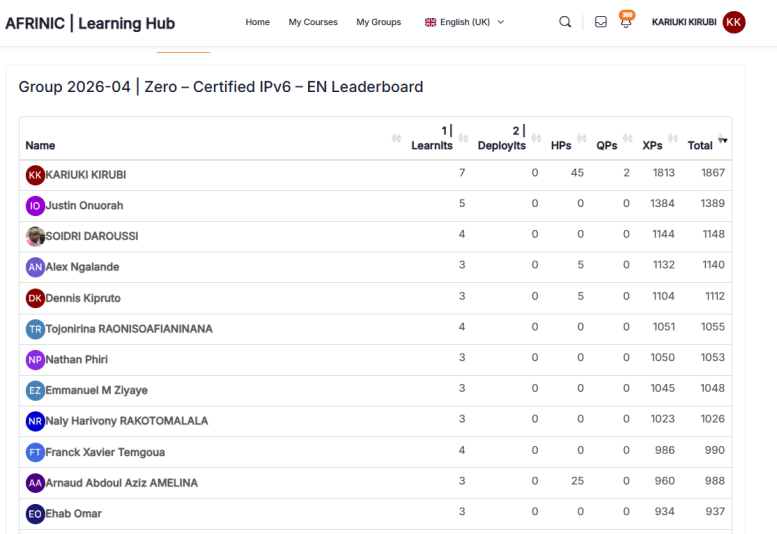Click the QPs column header
Viewport: 777px width, 534px height.
607,146
